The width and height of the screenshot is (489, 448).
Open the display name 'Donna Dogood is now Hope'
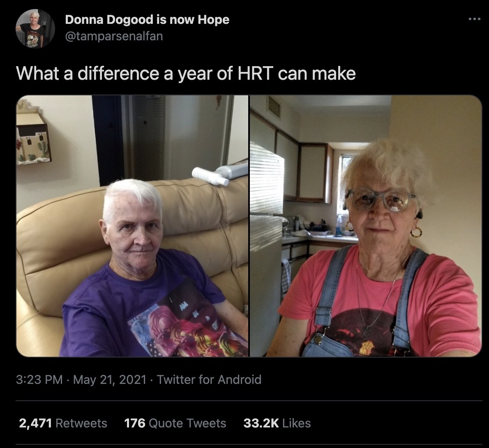pos(147,20)
